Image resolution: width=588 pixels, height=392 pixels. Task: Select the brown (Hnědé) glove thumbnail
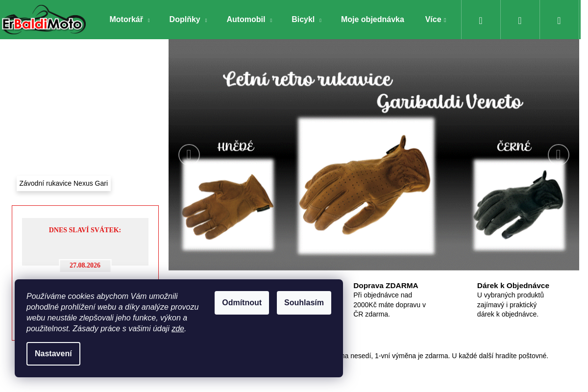[x=228, y=204]
